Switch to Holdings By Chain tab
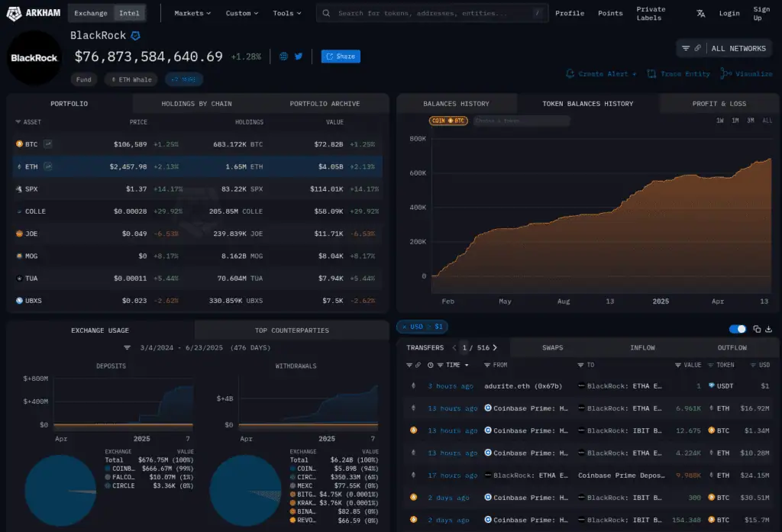The height and width of the screenshot is (532, 782). [196, 104]
